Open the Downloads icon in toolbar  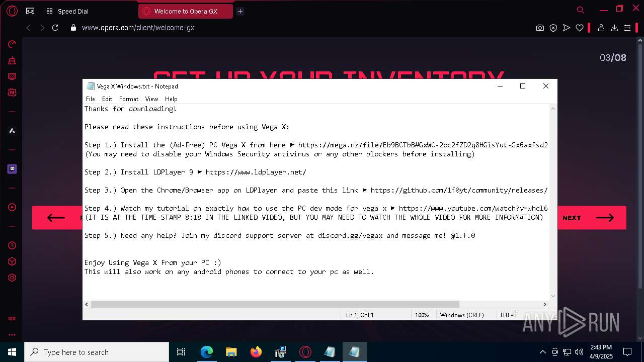[614, 28]
